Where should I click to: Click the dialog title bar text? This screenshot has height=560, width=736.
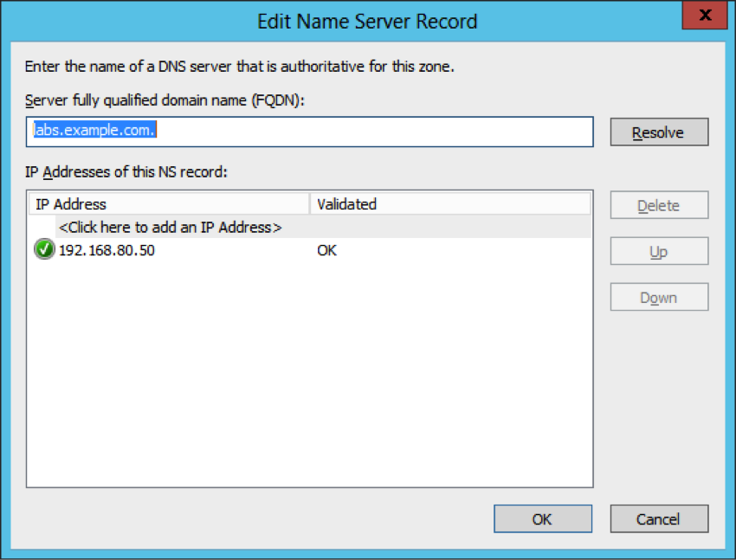(367, 21)
